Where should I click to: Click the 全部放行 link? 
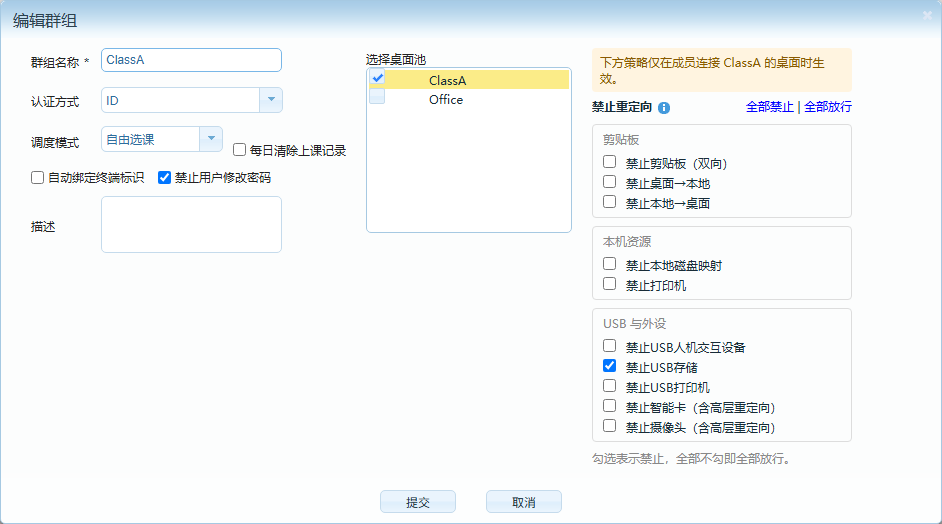point(828,107)
